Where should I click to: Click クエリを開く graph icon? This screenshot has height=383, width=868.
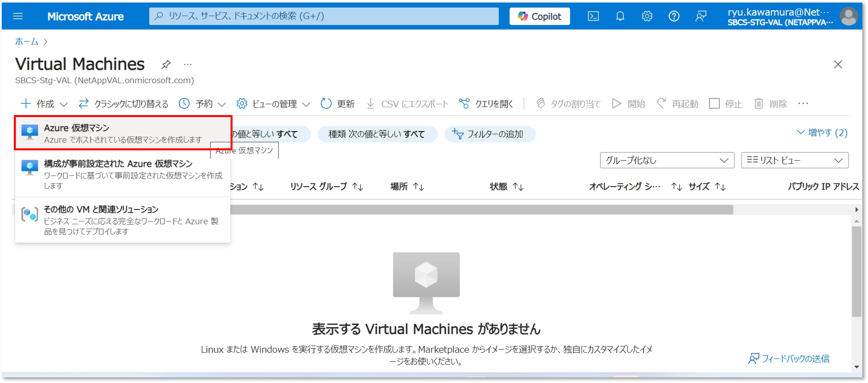point(464,103)
